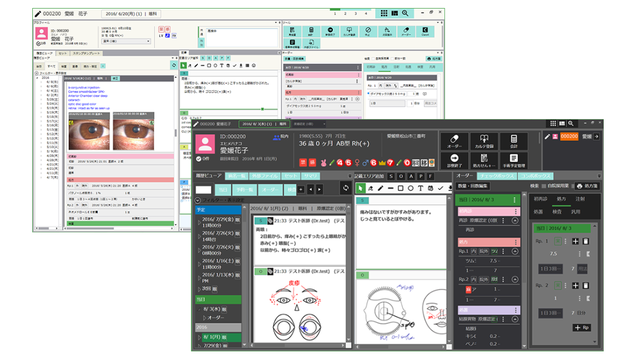Select the 注射 tab in dark order panel
Image resolution: width=640 pixels, height=360 pixels.
[580, 199]
